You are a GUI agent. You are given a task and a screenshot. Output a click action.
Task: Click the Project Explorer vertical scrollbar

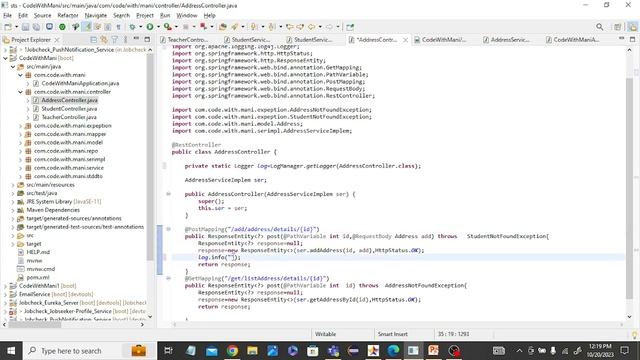pyautogui.click(x=150, y=157)
